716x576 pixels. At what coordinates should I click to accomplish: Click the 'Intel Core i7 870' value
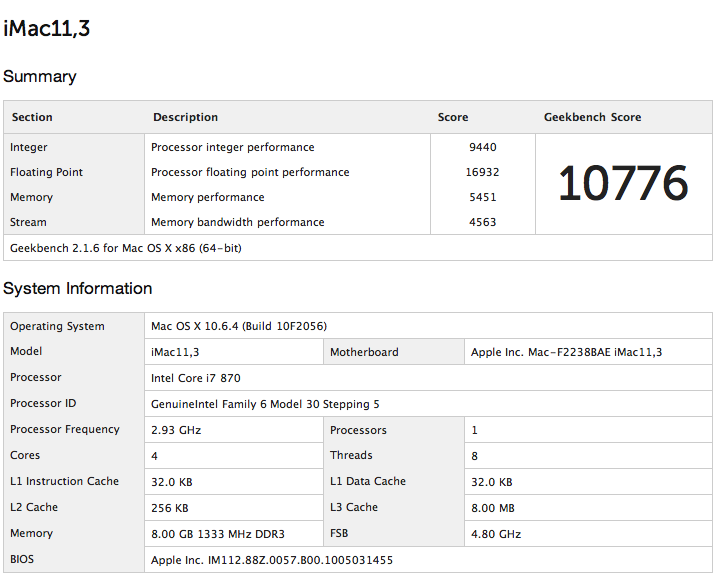click(195, 378)
